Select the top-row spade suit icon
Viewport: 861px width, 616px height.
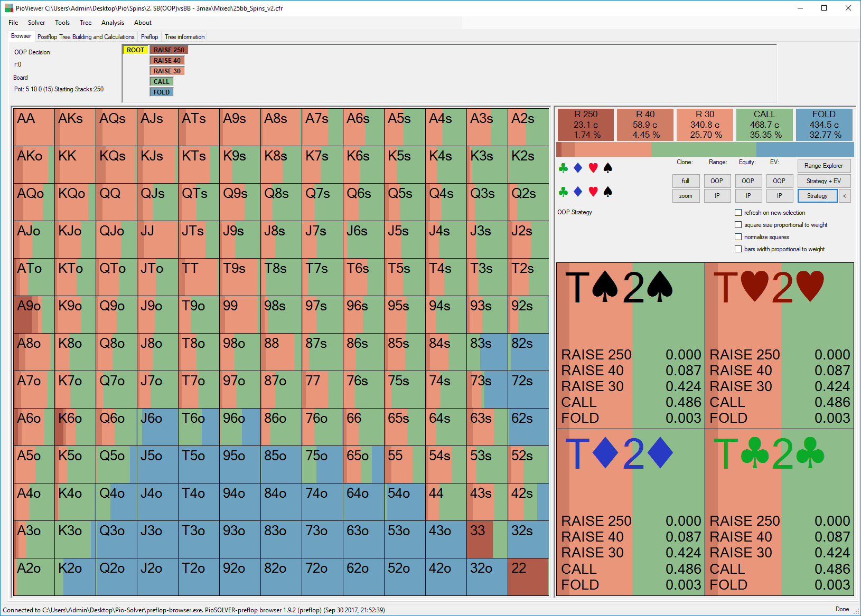point(607,168)
